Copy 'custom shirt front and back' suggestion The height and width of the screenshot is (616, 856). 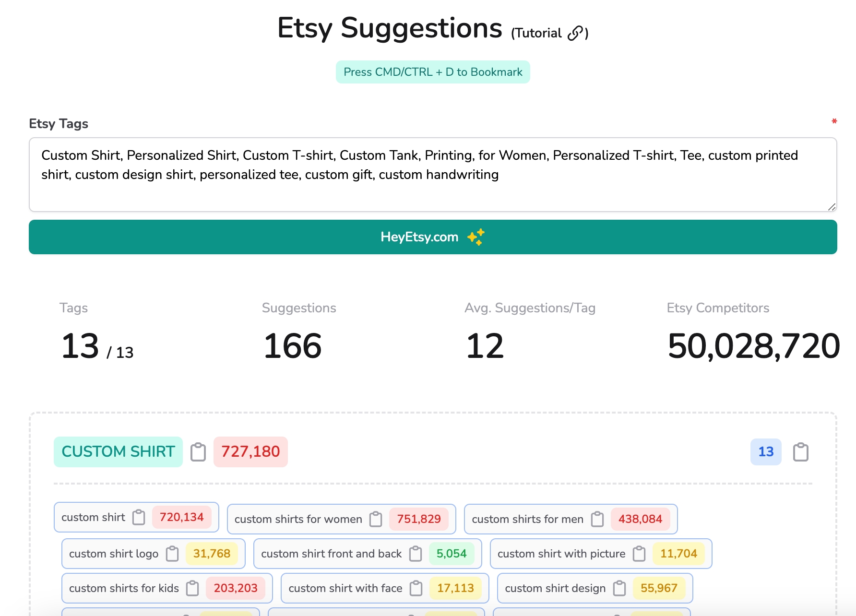[x=416, y=554]
